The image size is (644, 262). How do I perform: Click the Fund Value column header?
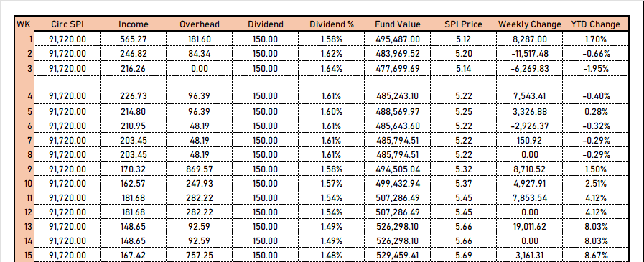[x=398, y=24]
